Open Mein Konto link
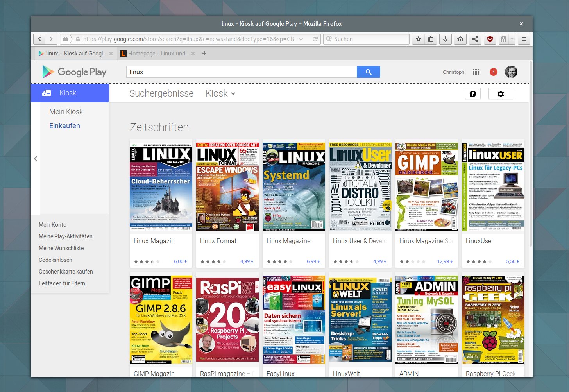The image size is (569, 392). (x=52, y=225)
